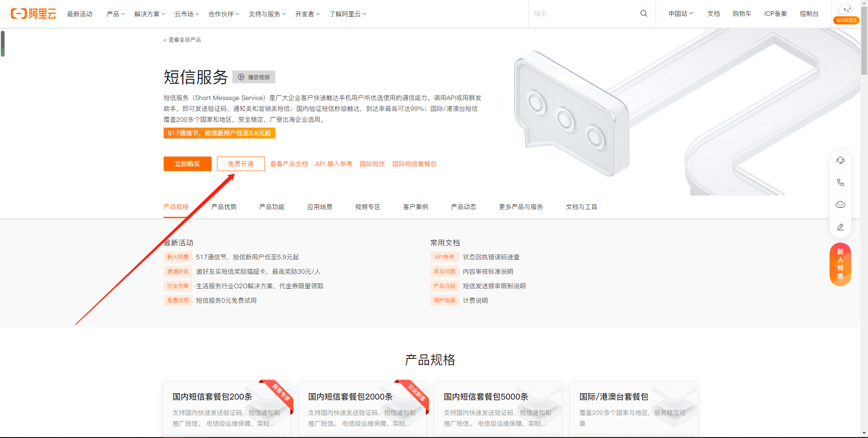This screenshot has width=868, height=438.
Task: Select the 国内短信套餐包200条 card
Action: coord(227,409)
